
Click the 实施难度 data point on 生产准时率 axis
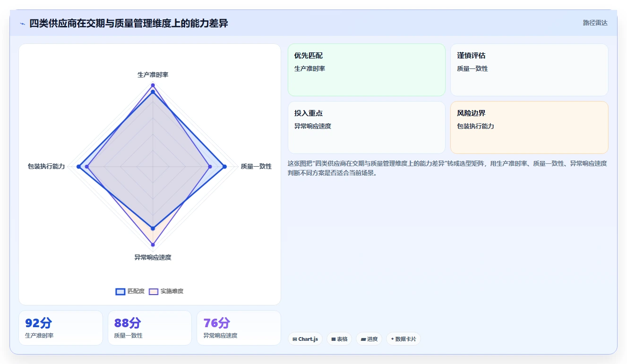[153, 85]
